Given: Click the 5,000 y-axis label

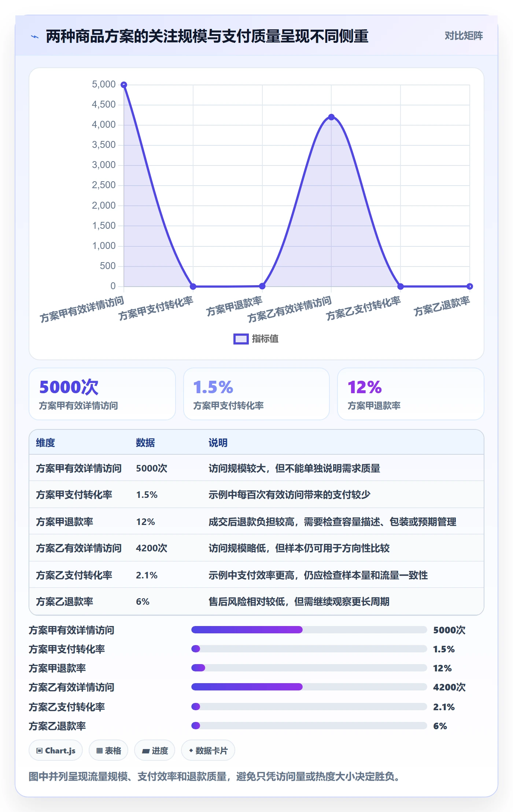Looking at the screenshot, I should (104, 85).
